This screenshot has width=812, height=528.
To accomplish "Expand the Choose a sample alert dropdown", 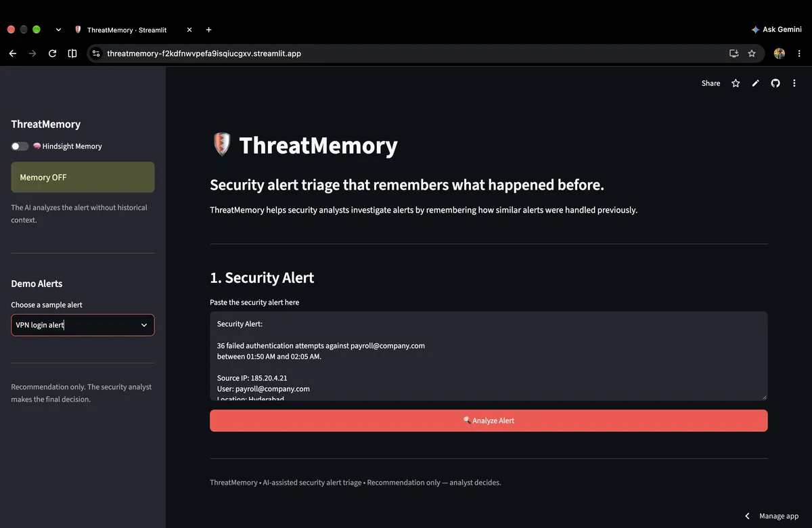I will point(83,325).
